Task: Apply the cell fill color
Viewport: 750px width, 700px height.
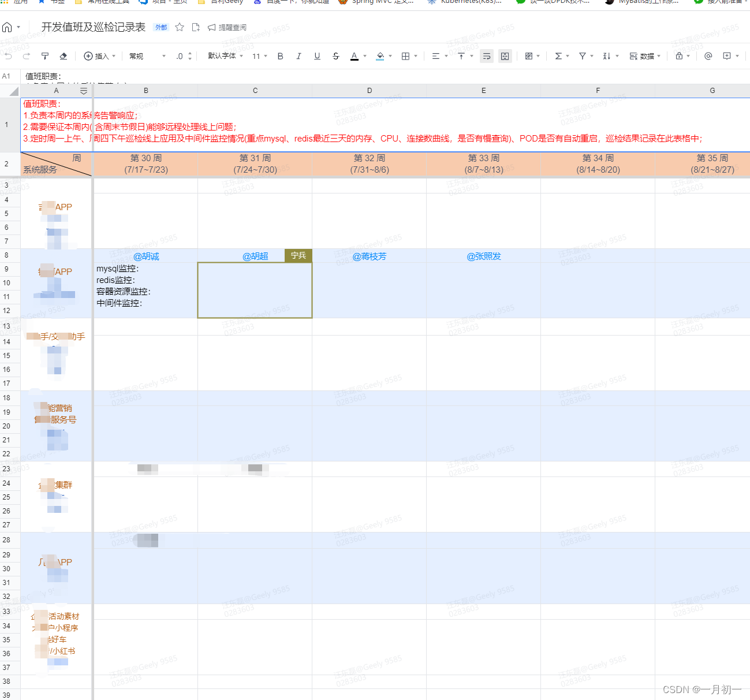Action: 380,56
